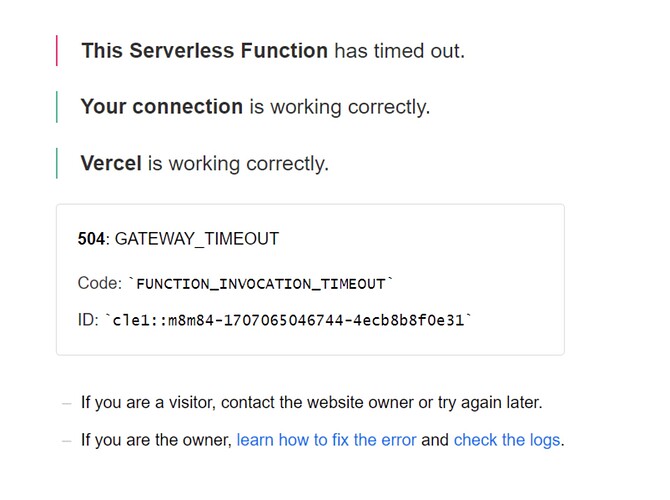Click the bold "This Serverless Function" text
This screenshot has width=670, height=500.
(x=204, y=50)
